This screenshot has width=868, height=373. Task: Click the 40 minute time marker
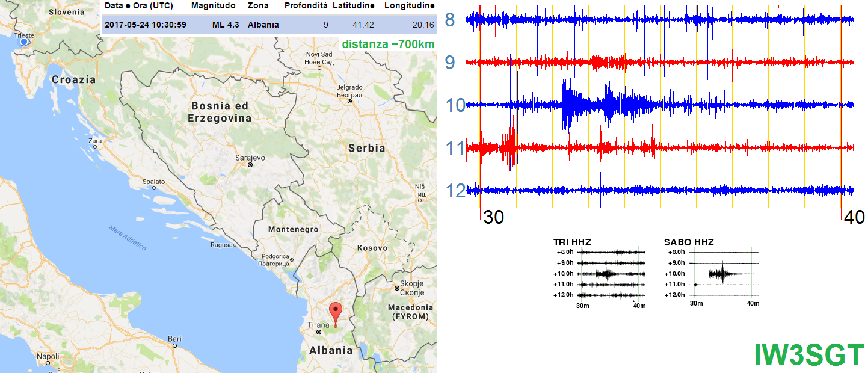[x=854, y=218]
